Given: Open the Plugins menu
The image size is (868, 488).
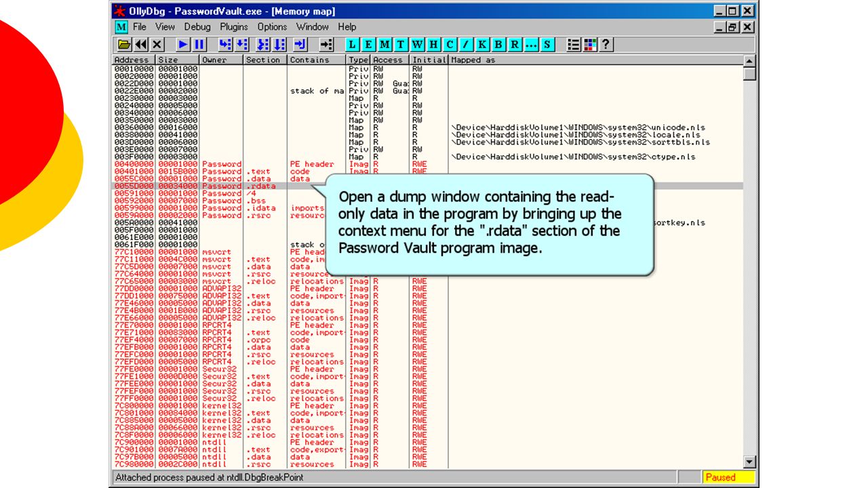Looking at the screenshot, I should [234, 27].
